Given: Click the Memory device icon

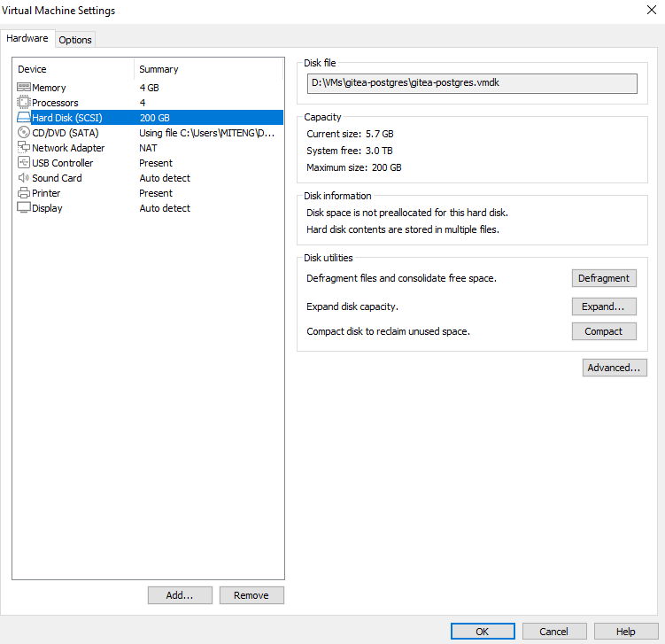Looking at the screenshot, I should pyautogui.click(x=24, y=88).
